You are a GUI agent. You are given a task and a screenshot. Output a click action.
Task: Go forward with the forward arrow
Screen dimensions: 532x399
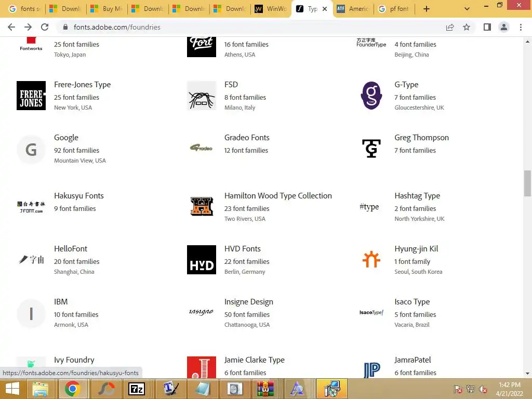[x=28, y=27]
